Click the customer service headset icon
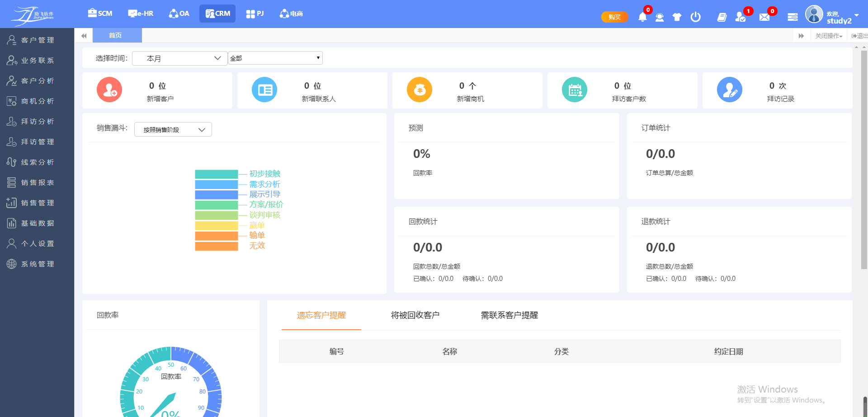 pos(660,17)
